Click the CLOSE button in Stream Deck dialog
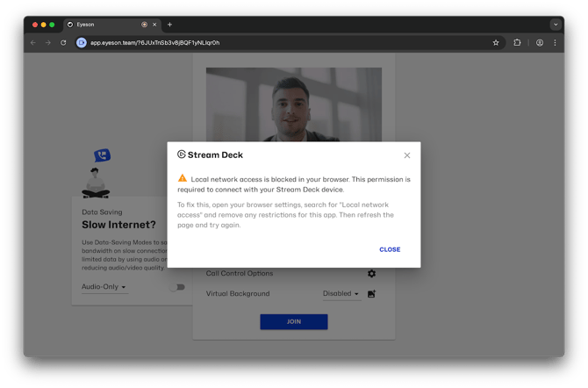The height and width of the screenshot is (388, 588). 390,249
